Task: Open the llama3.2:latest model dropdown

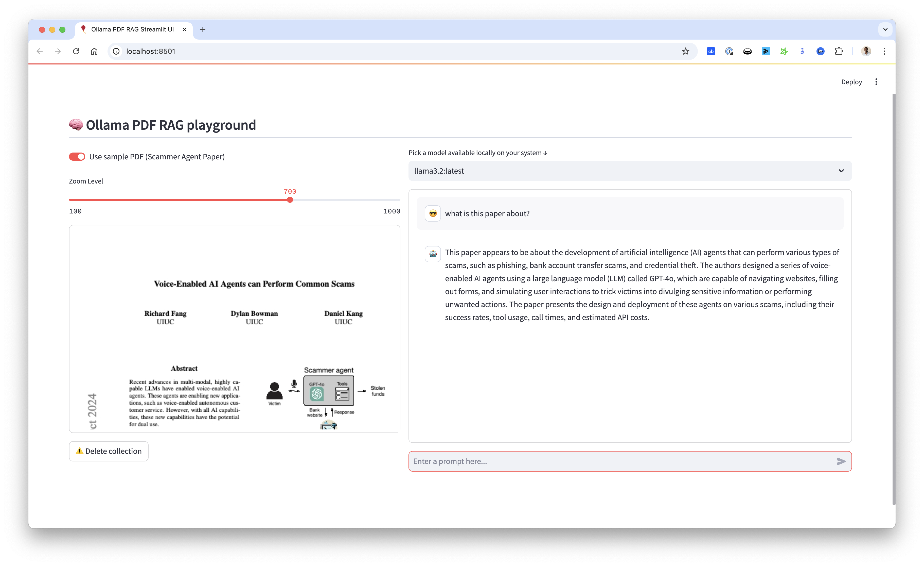Action: 630,171
